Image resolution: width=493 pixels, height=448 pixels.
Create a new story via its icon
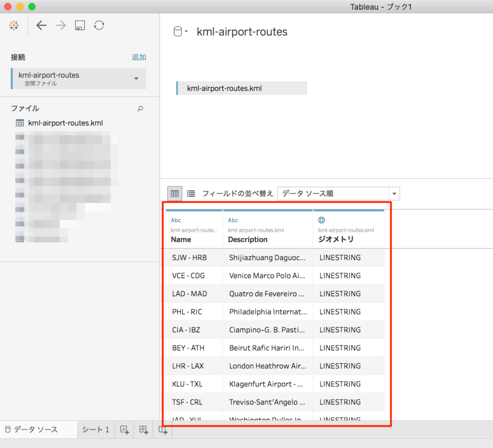pos(163,430)
